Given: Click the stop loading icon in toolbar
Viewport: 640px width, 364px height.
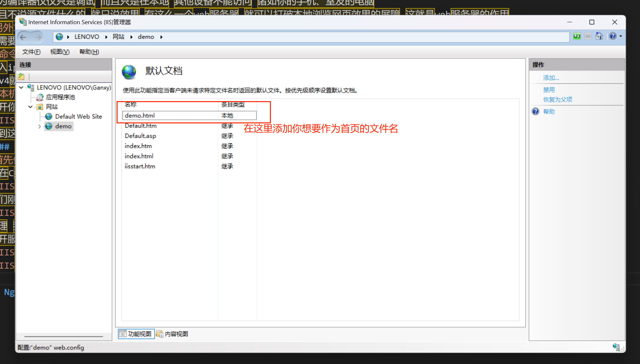Looking at the screenshot, I should tap(588, 36).
